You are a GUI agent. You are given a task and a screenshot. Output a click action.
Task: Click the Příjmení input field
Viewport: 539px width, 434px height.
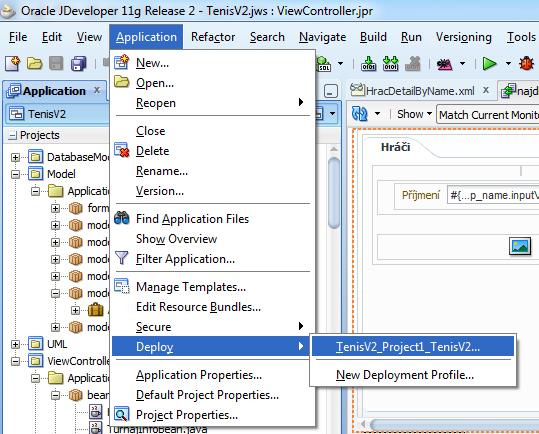click(x=493, y=196)
